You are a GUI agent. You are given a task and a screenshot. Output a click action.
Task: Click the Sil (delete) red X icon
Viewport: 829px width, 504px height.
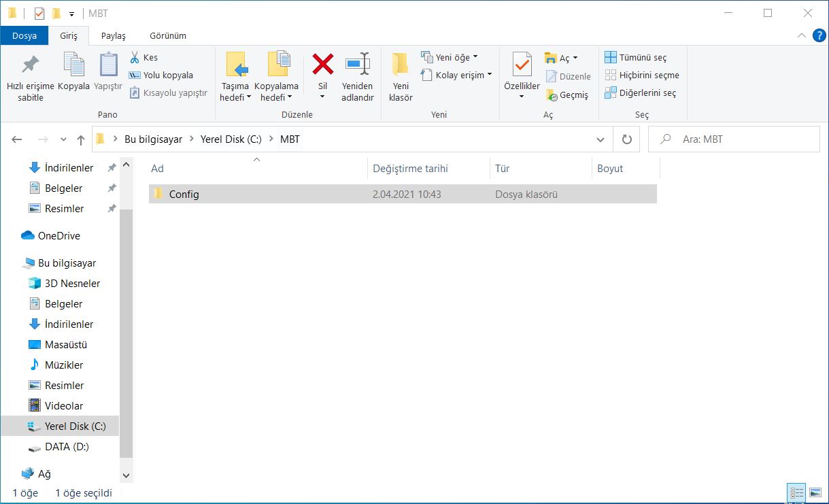click(x=322, y=65)
